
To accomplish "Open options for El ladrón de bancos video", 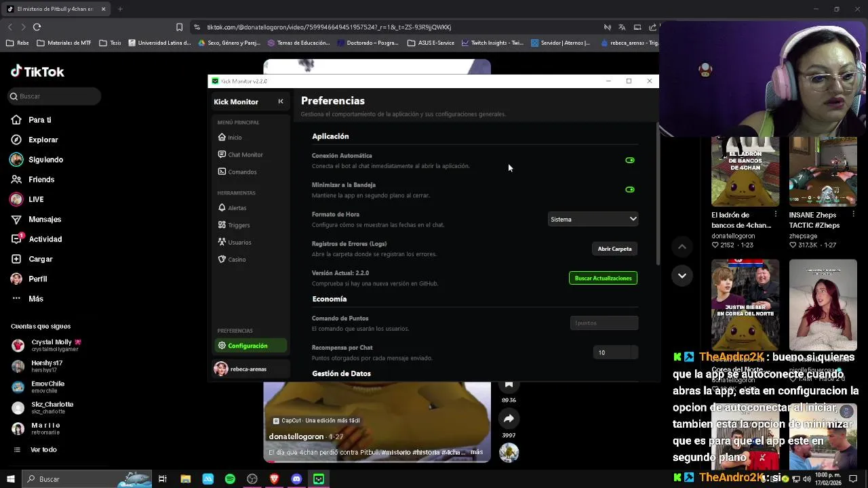I will point(776,214).
